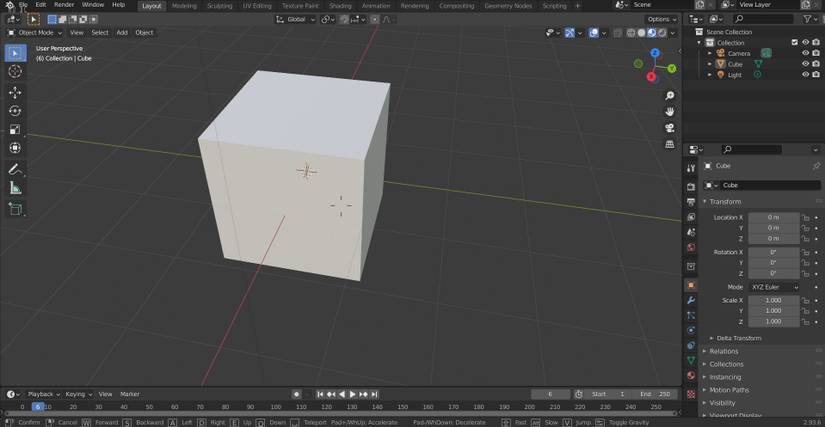Click the Options button in header

point(660,19)
